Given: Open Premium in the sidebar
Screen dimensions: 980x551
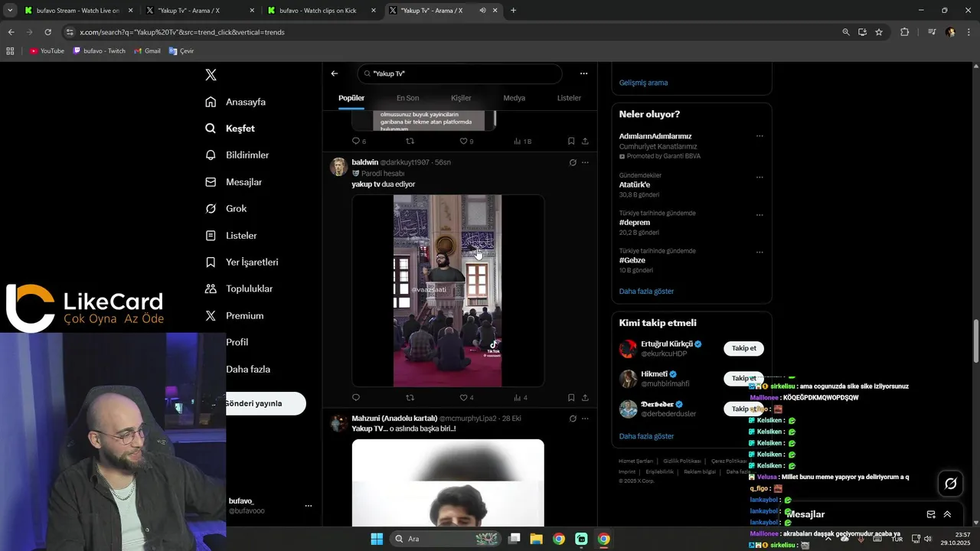Looking at the screenshot, I should tap(234, 316).
